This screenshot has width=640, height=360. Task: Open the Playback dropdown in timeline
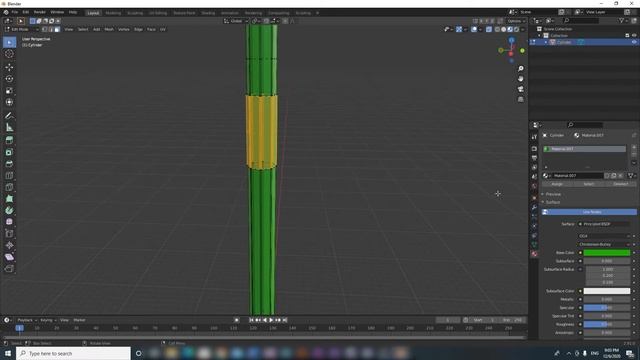(x=27, y=320)
